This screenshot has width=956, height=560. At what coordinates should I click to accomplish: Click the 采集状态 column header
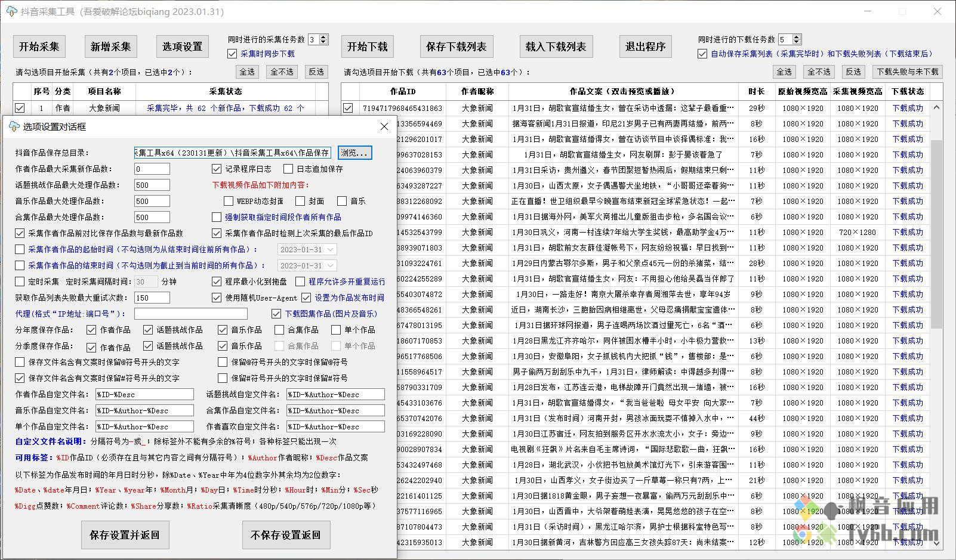tap(226, 91)
